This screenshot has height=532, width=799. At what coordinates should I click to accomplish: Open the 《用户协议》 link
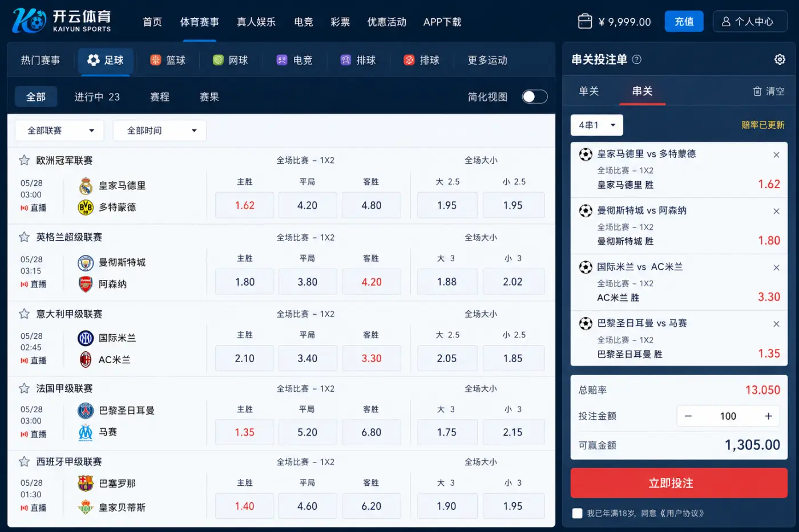pos(681,513)
